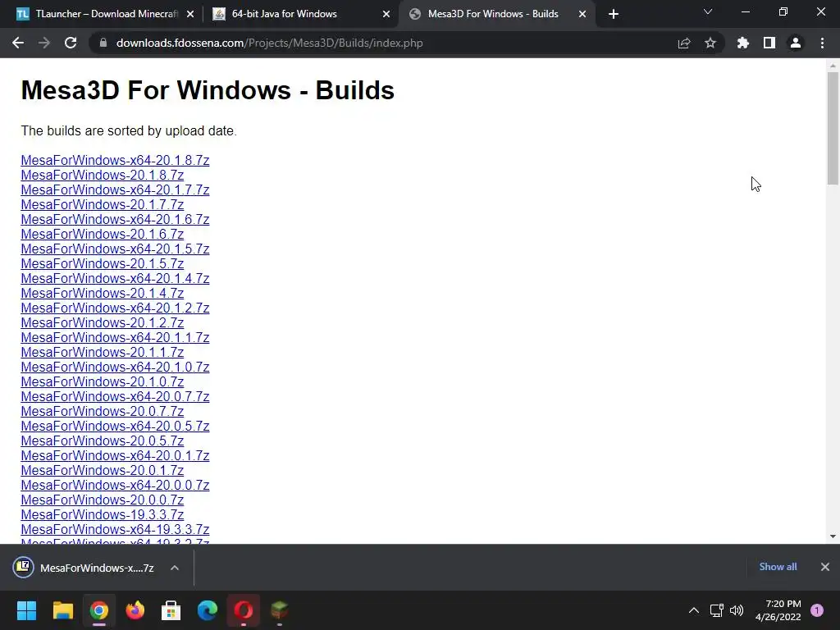Download MesaForWindows-x64-19.3.3.7z
This screenshot has height=630, width=840.
[x=115, y=529]
